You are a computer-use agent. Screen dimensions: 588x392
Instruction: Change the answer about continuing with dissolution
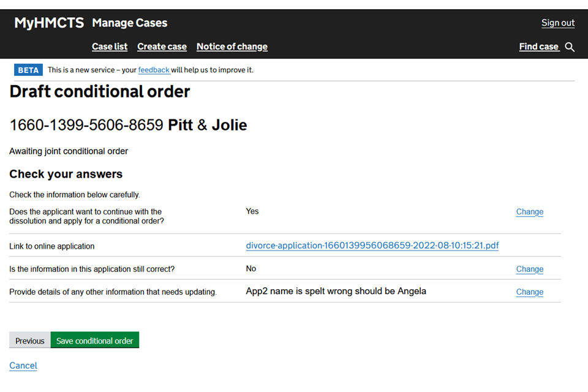(529, 212)
